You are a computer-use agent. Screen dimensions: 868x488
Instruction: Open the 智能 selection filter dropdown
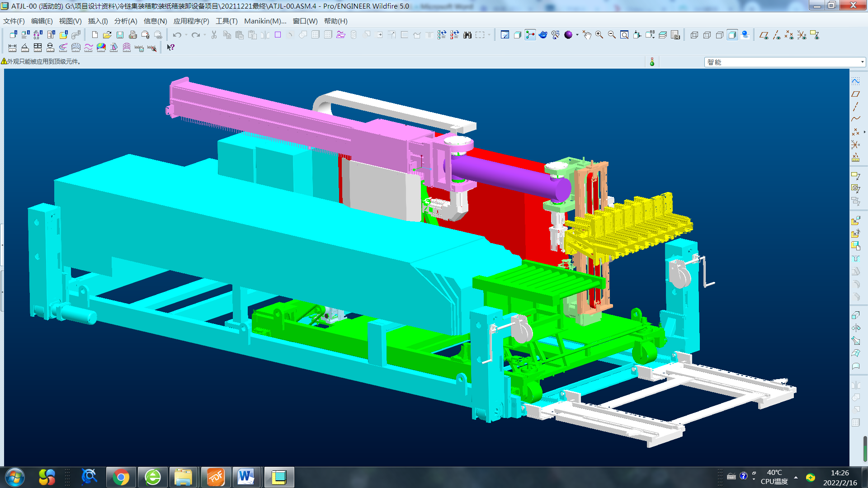click(x=785, y=62)
